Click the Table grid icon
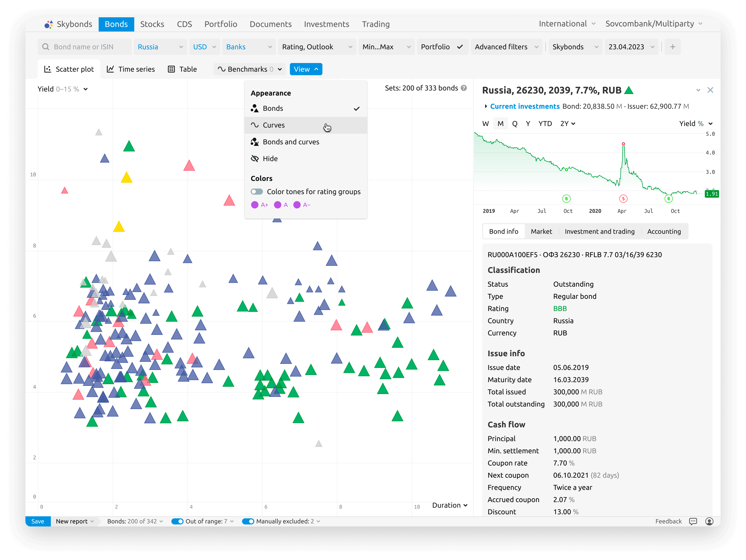 171,69
